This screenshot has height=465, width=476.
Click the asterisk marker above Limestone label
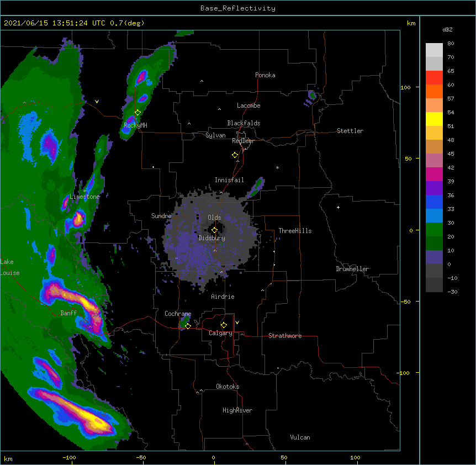click(x=85, y=191)
